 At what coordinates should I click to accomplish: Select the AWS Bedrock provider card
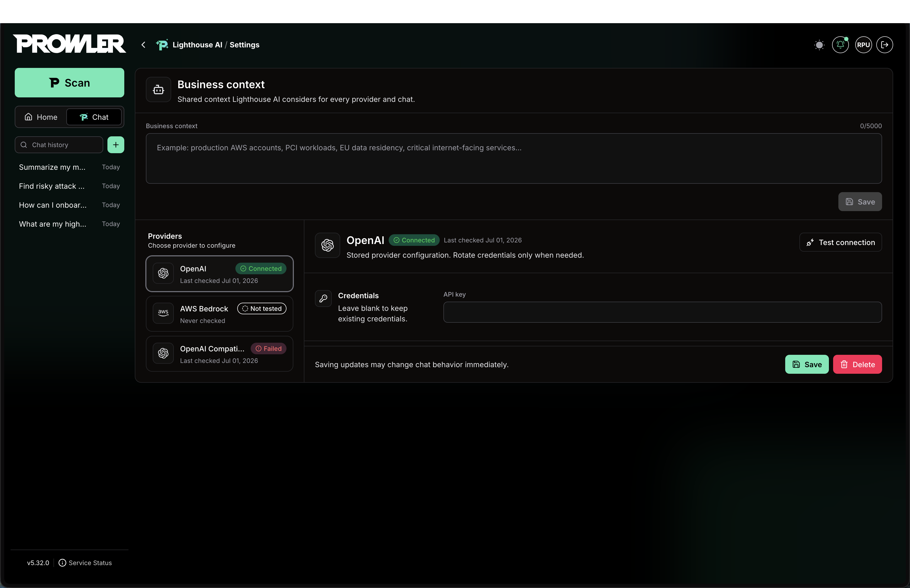[x=220, y=314]
